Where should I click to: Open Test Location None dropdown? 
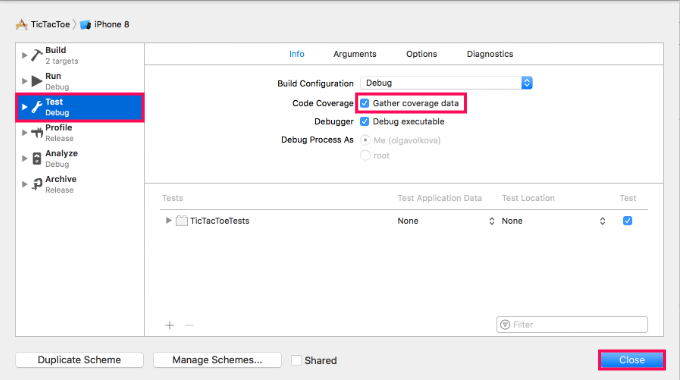pyautogui.click(x=553, y=221)
